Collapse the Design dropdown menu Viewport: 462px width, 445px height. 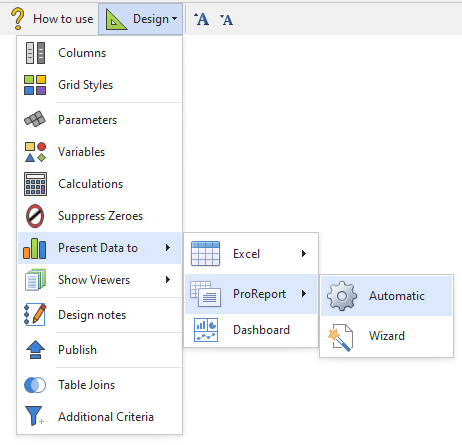(140, 19)
